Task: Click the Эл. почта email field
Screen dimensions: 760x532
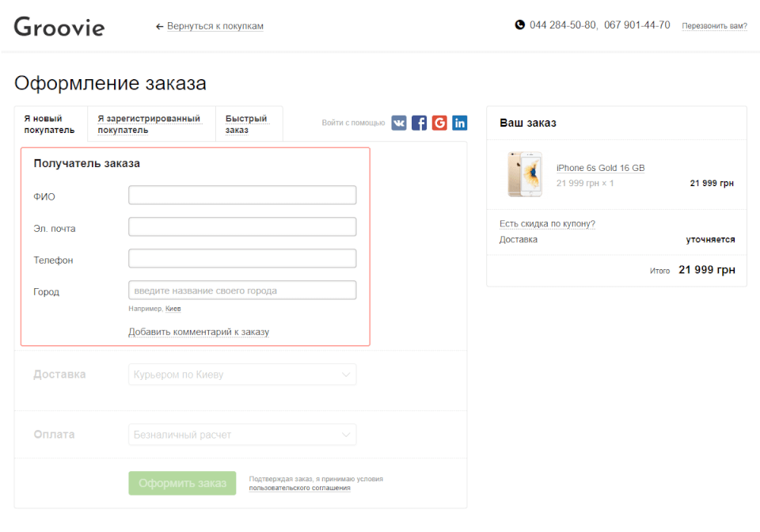Action: pos(242,227)
